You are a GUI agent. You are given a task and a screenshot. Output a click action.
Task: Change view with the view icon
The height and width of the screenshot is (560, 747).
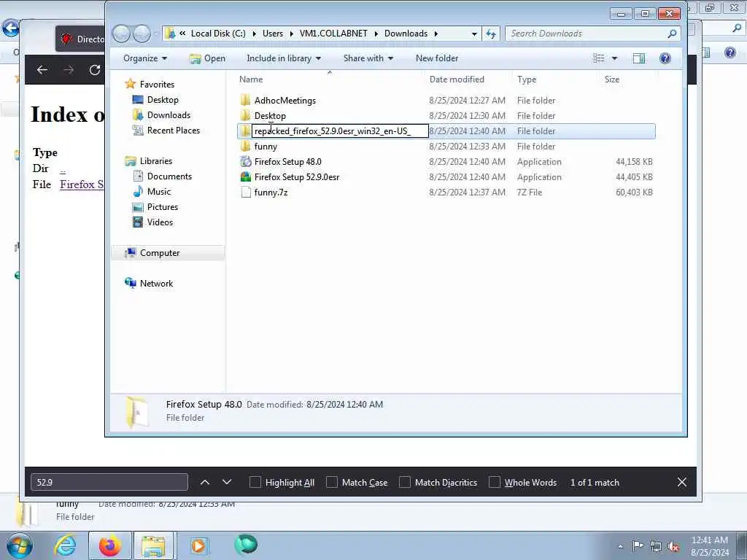coord(598,58)
